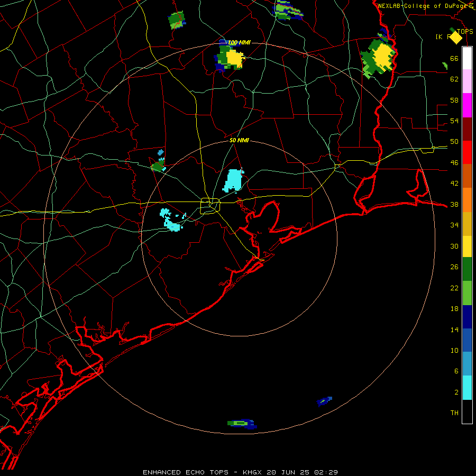Click the yellow echo cell below '100 NMI'
Screen dimensions: 476x476
[x=235, y=58]
